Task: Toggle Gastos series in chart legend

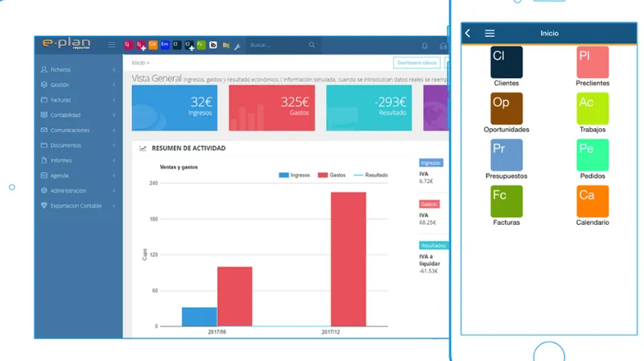Action: click(x=332, y=175)
